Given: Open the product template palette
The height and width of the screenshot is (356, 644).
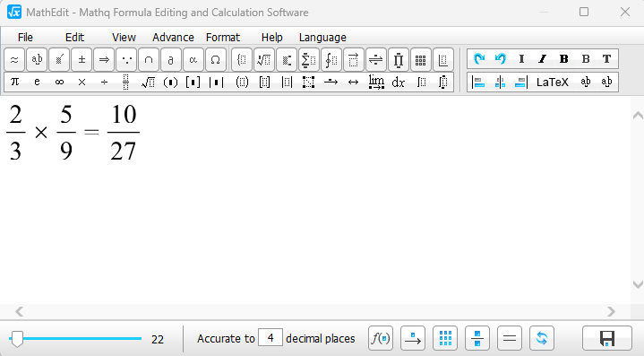Looking at the screenshot, I should 398,59.
